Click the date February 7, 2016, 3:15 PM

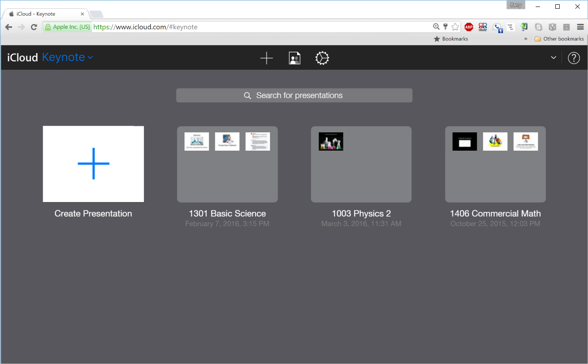(x=227, y=224)
